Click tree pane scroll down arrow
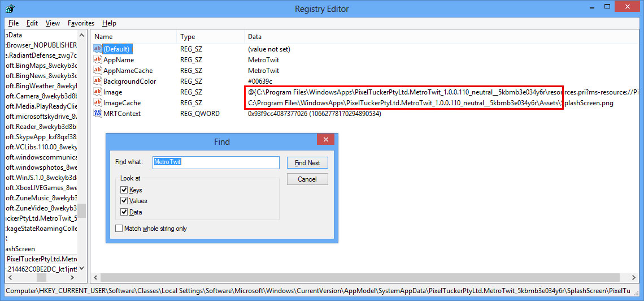The width and height of the screenshot is (644, 301). pyautogui.click(x=82, y=269)
